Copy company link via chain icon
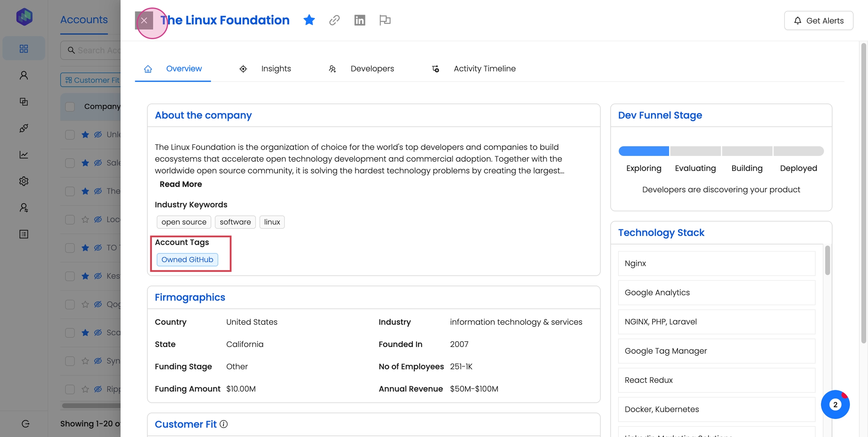 click(334, 20)
